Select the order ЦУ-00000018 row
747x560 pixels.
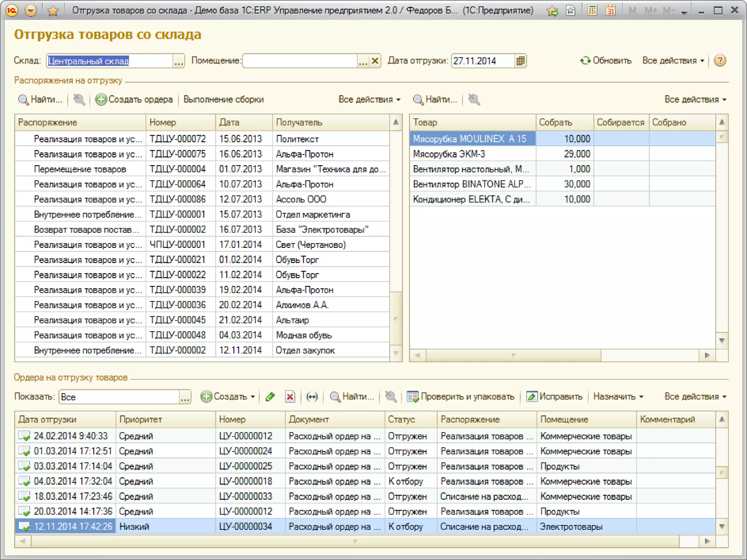245,481
